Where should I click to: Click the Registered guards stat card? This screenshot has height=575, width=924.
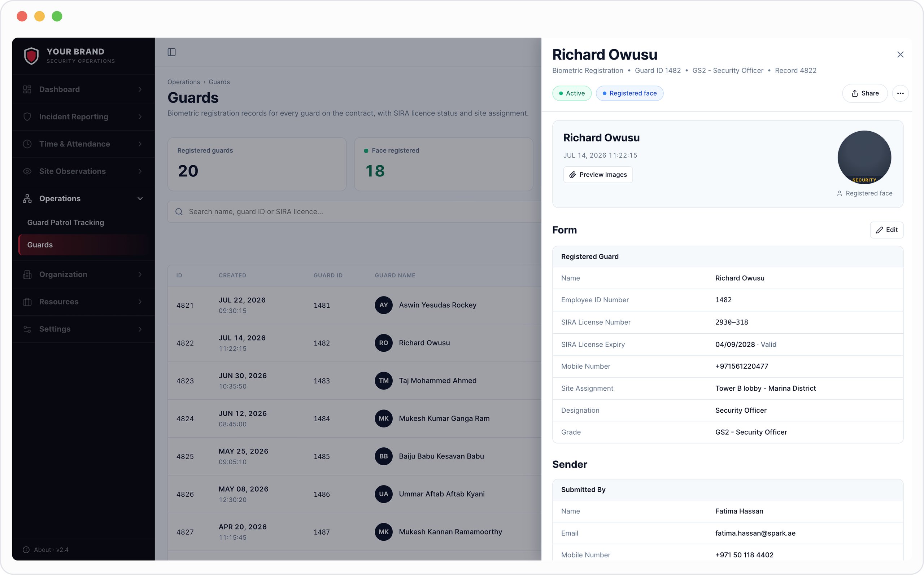[x=257, y=164]
